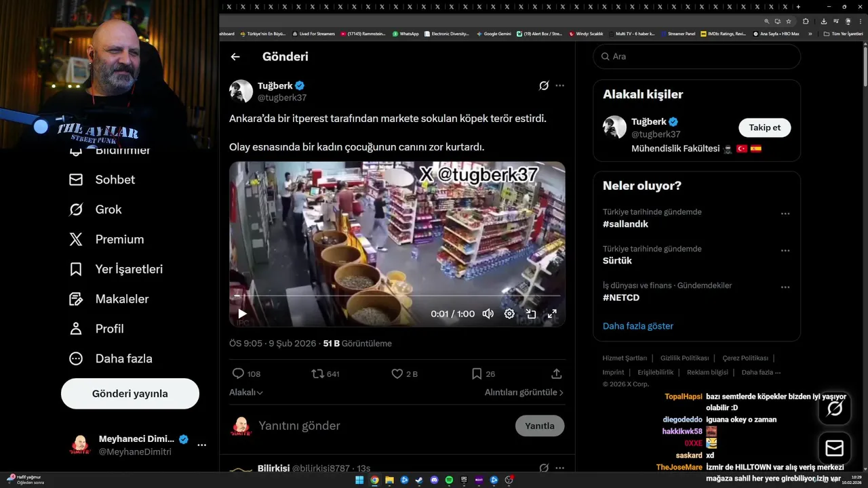Open Yer İşaretleri bookmarks in sidebar
The width and height of the screenshot is (868, 488).
116,269
